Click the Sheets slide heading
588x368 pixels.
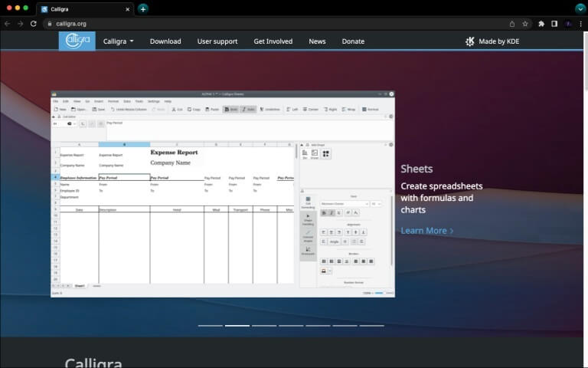(x=416, y=169)
